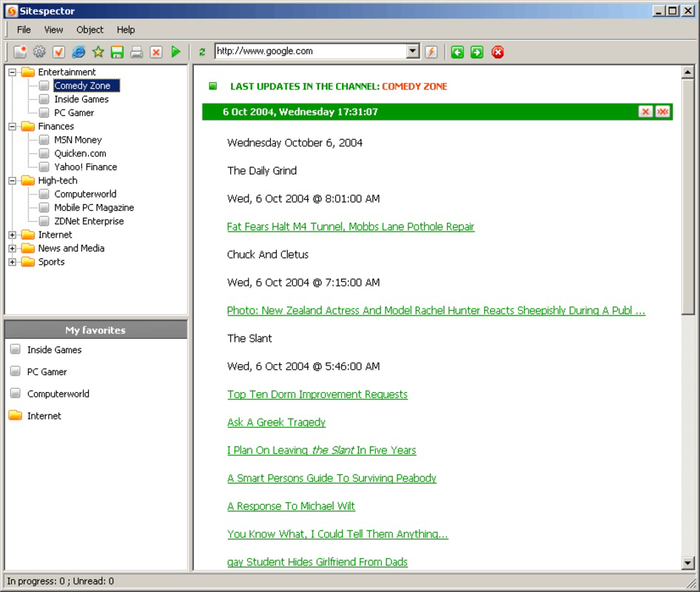Open A Response To Michael Wilt link

click(x=291, y=506)
